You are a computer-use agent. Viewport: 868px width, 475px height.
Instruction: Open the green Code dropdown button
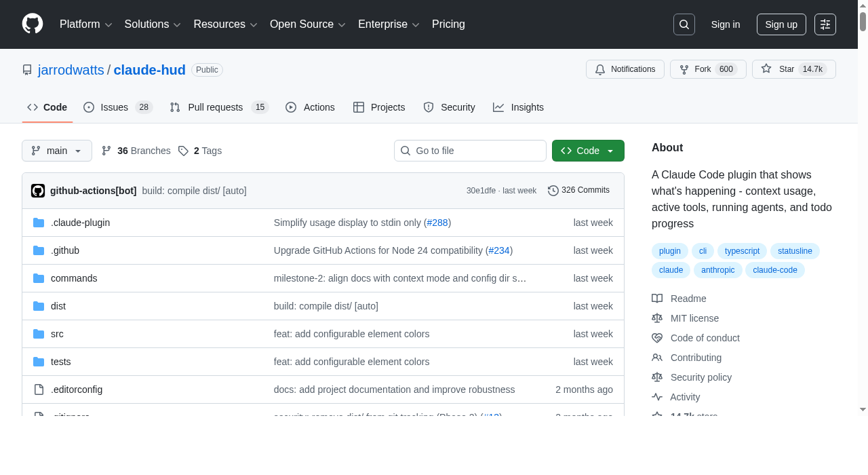[587, 151]
